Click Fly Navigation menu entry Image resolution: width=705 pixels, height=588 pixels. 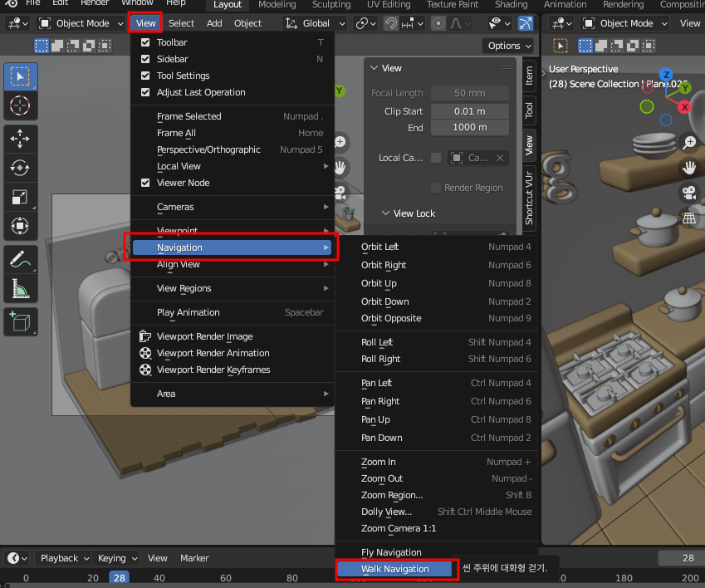[x=437, y=552]
